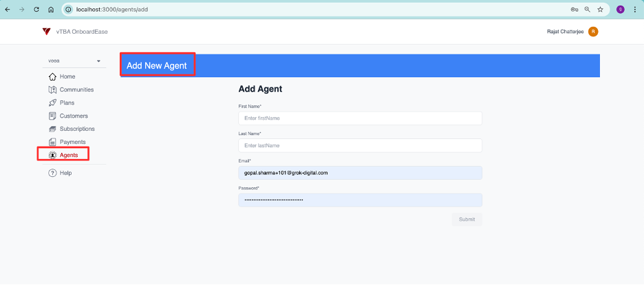
Task: Go to the Plans page
Action: (x=67, y=103)
